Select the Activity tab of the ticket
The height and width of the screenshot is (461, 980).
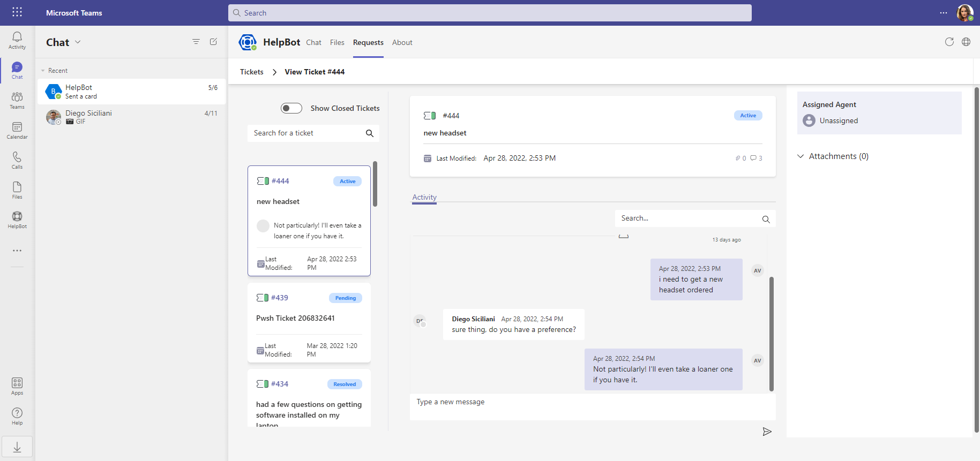424,198
